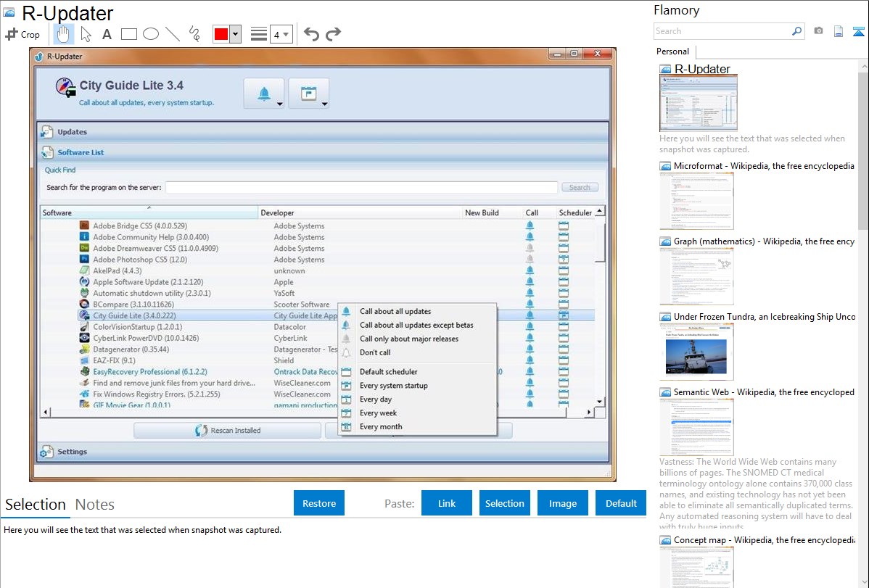
Task: Open the line width dropdown
Action: pyautogui.click(x=281, y=34)
